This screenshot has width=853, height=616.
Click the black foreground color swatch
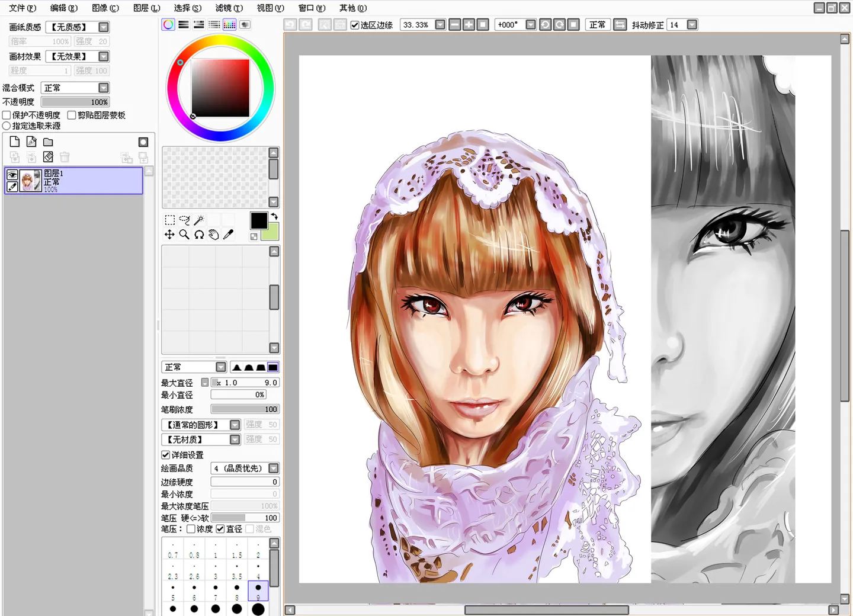pos(258,220)
